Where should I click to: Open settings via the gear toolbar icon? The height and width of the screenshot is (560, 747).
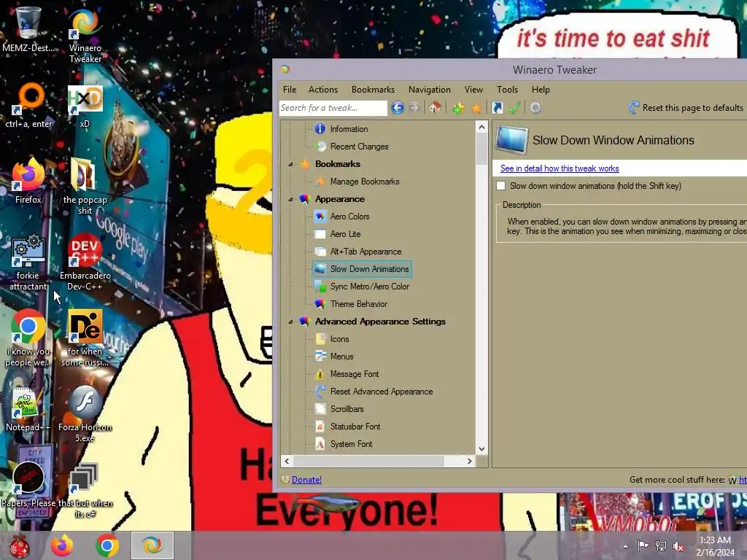point(535,108)
